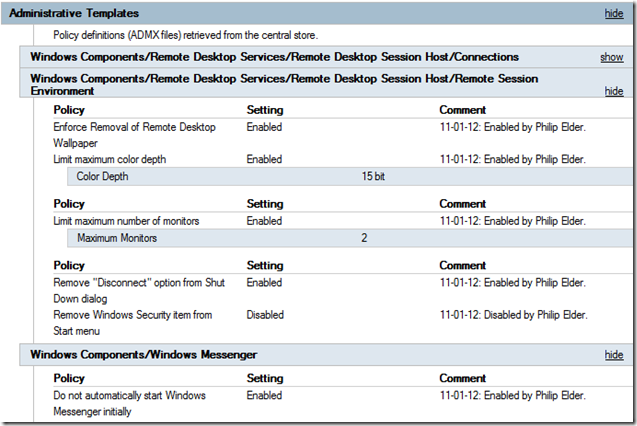The image size is (637, 426).
Task: Hide the Windows Messenger section
Action: click(x=613, y=355)
